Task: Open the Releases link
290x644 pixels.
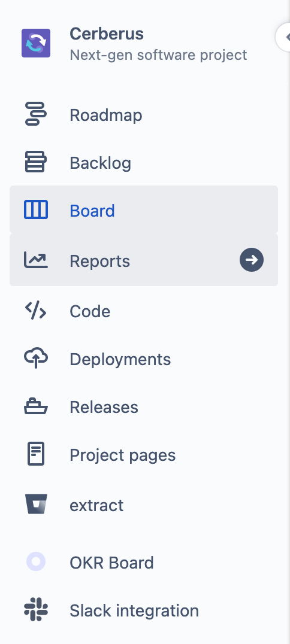Action: click(x=144, y=406)
